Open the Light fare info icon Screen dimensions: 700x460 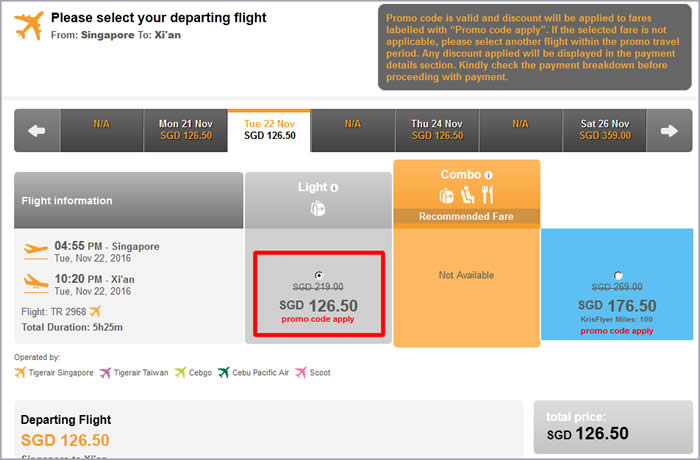pos(334,188)
